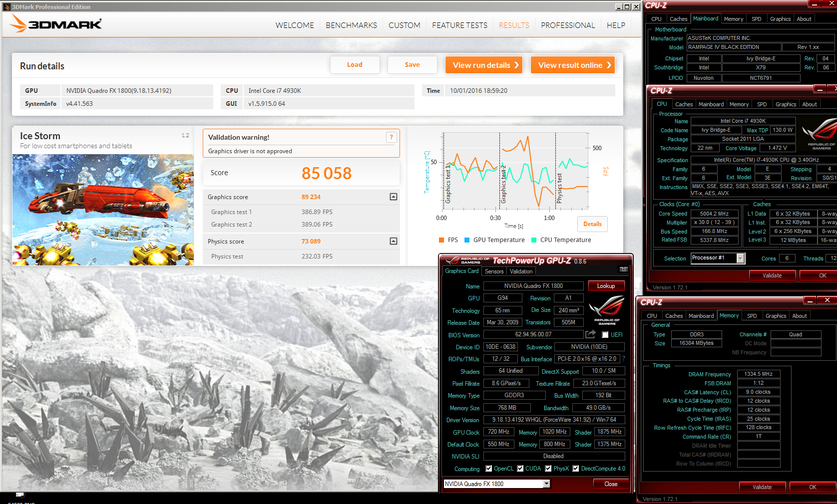
Task: Open the PROFESSIONAL section
Action: [568, 25]
